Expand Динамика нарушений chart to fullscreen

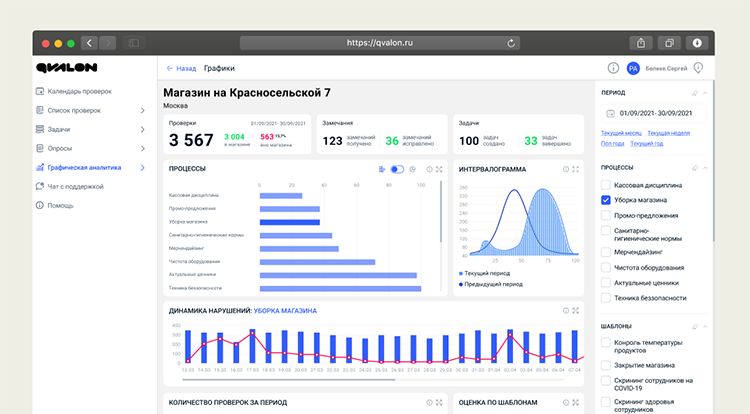pos(576,311)
